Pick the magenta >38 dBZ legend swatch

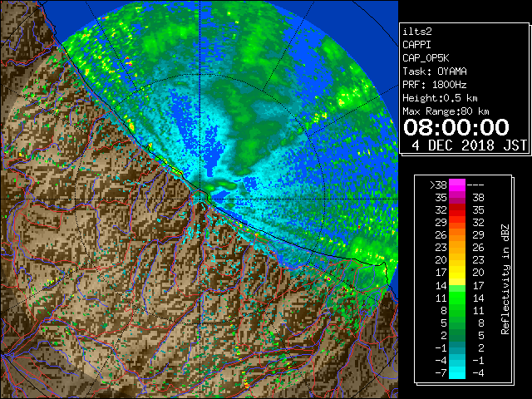457,185
